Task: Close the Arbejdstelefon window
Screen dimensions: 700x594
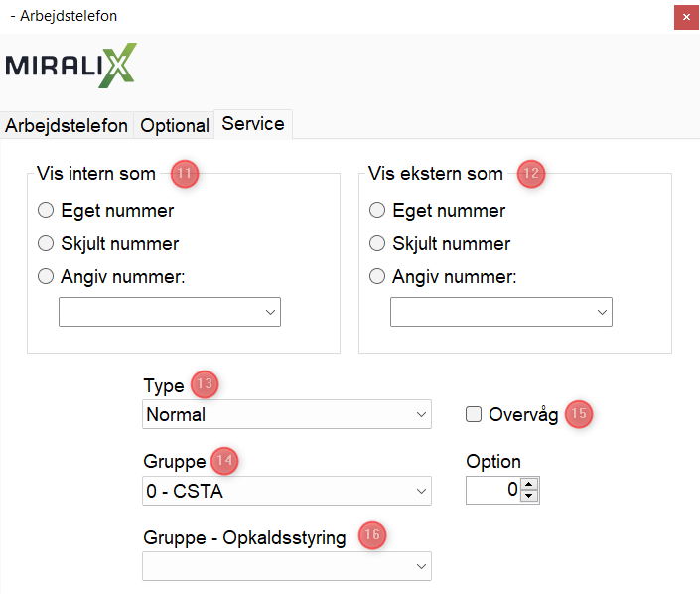Action: coord(686,17)
